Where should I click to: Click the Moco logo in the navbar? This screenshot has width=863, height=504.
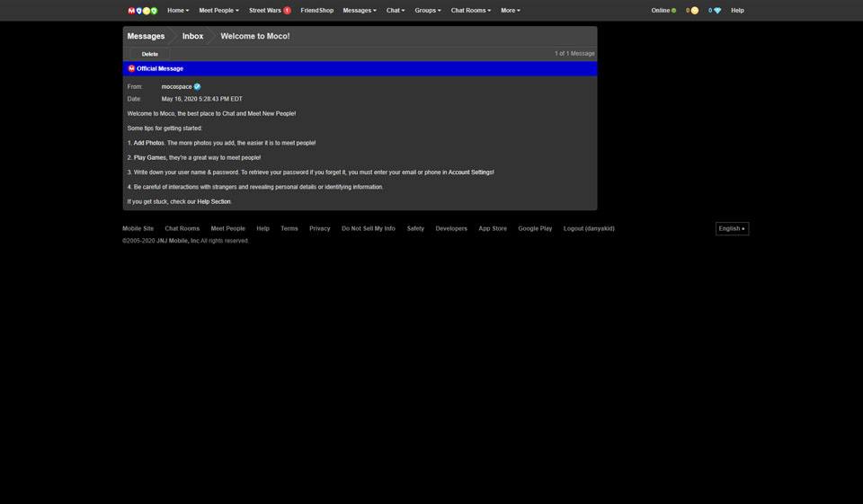coord(143,11)
